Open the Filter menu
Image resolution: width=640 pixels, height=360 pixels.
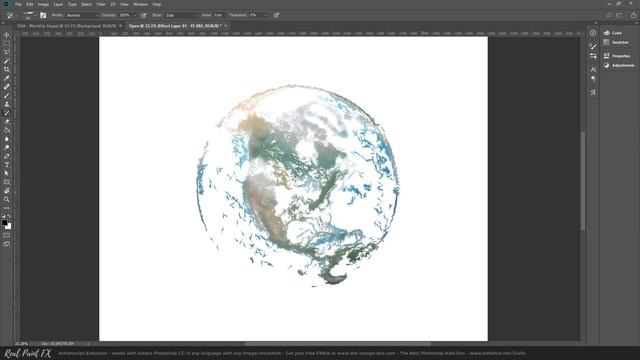[101, 4]
